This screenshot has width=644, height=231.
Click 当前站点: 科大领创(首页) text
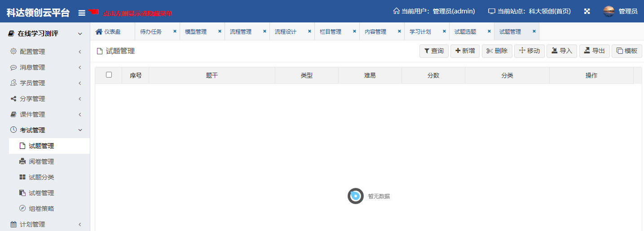(x=534, y=11)
